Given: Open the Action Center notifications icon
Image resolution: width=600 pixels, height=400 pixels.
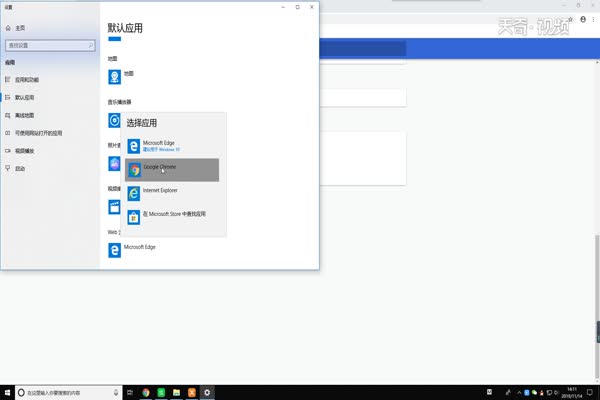Looking at the screenshot, I should coord(590,392).
